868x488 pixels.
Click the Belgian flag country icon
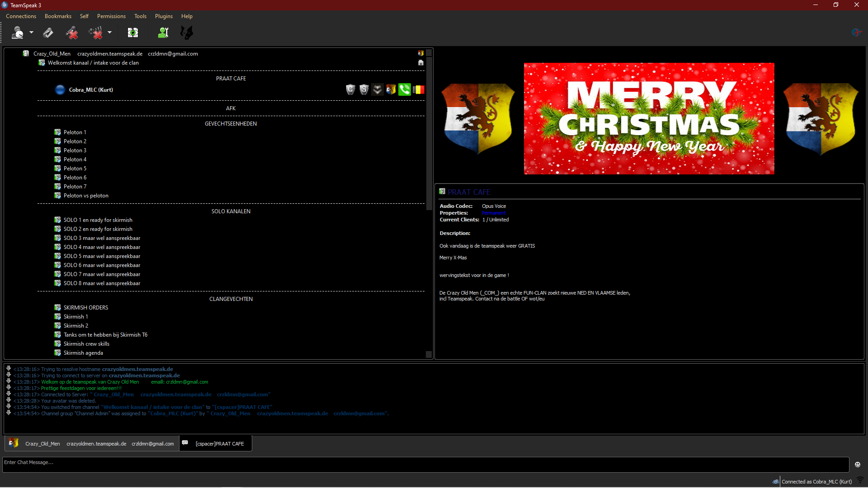coord(419,90)
